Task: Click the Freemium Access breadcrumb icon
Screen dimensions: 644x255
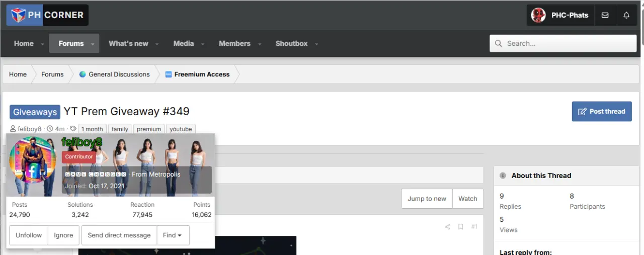Action: 169,74
